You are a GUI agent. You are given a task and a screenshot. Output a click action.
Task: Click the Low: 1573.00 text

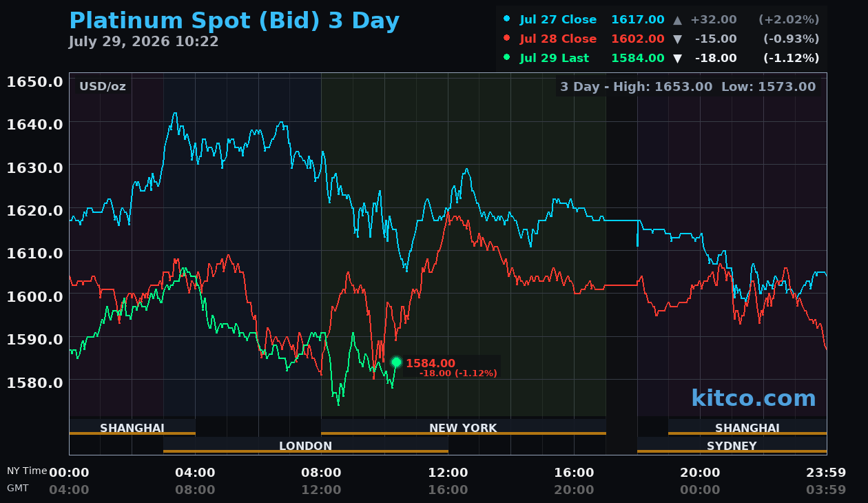point(769,87)
